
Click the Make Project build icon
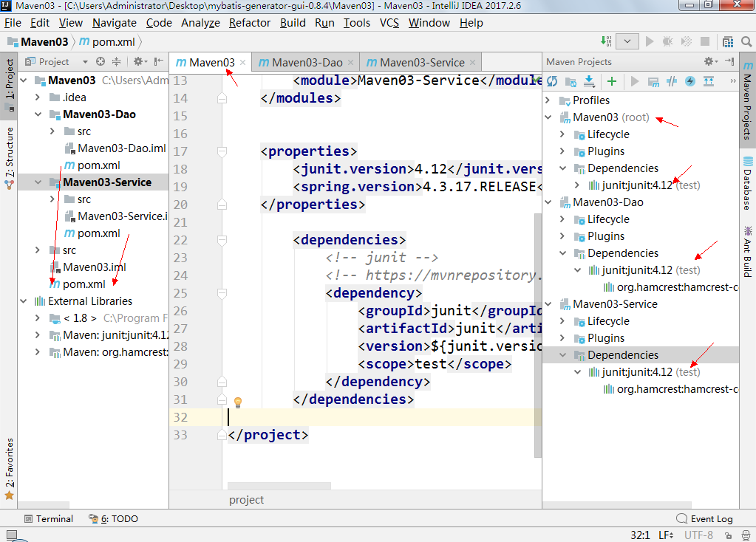[606, 41]
